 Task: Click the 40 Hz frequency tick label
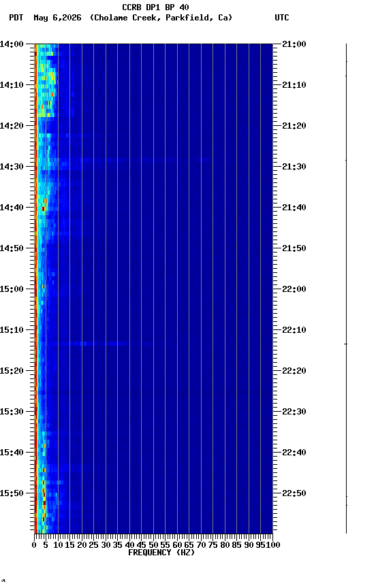129,545
